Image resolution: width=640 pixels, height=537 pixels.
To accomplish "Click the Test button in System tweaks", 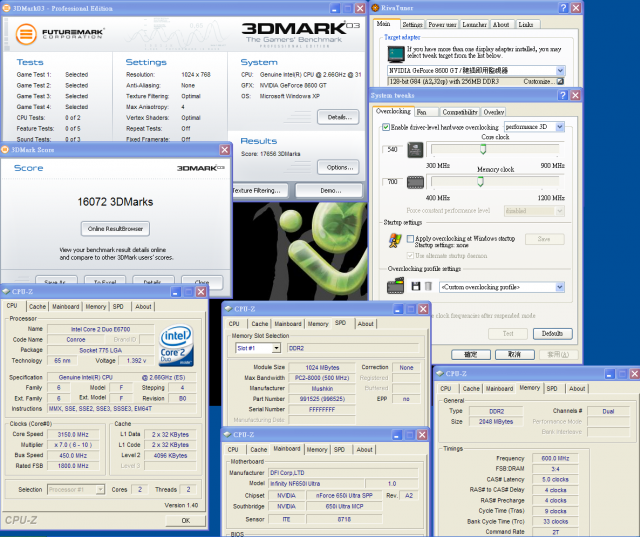I will coord(508,333).
